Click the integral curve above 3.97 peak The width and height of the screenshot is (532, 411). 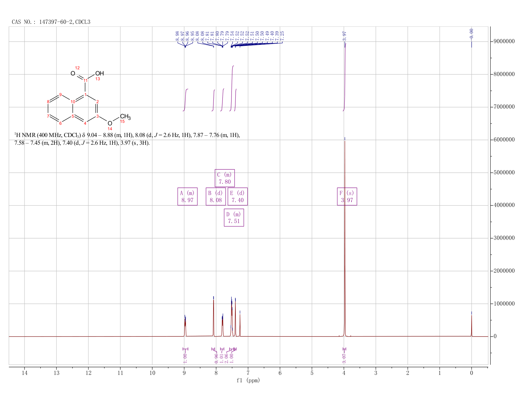click(344, 77)
